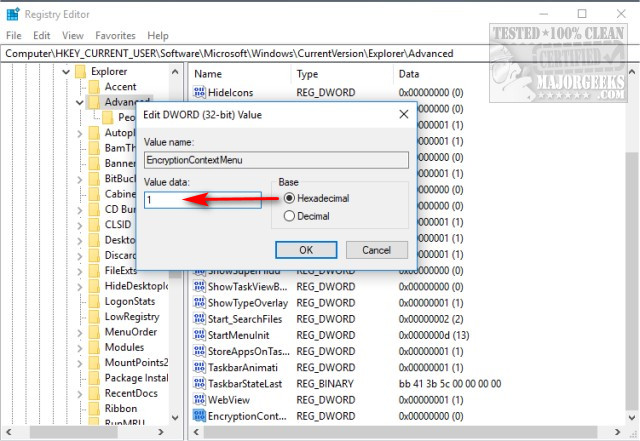Expand the BitBuc tree node

(80, 179)
